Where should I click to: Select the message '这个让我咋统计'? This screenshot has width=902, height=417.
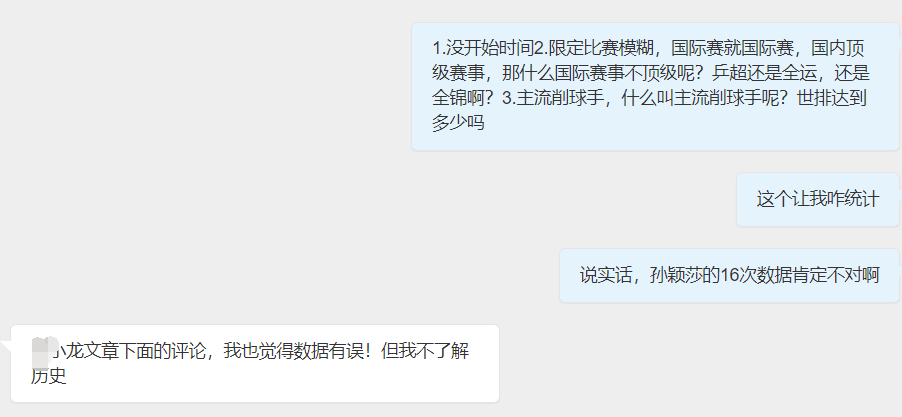pos(817,200)
